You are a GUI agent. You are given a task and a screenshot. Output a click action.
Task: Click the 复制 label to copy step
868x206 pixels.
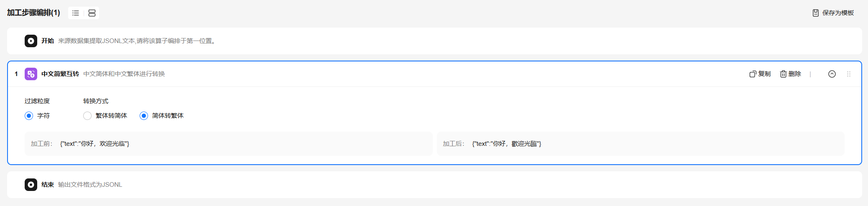764,74
